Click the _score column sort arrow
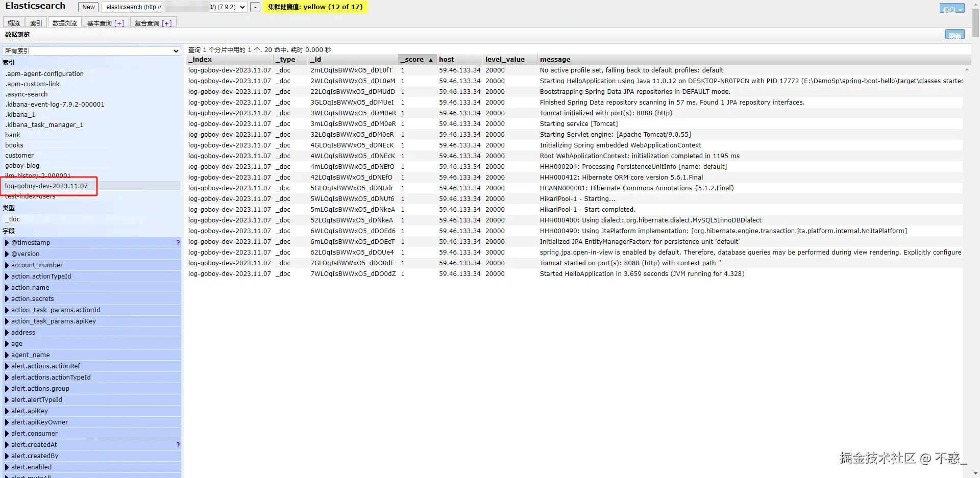980x478 pixels. 431,60
